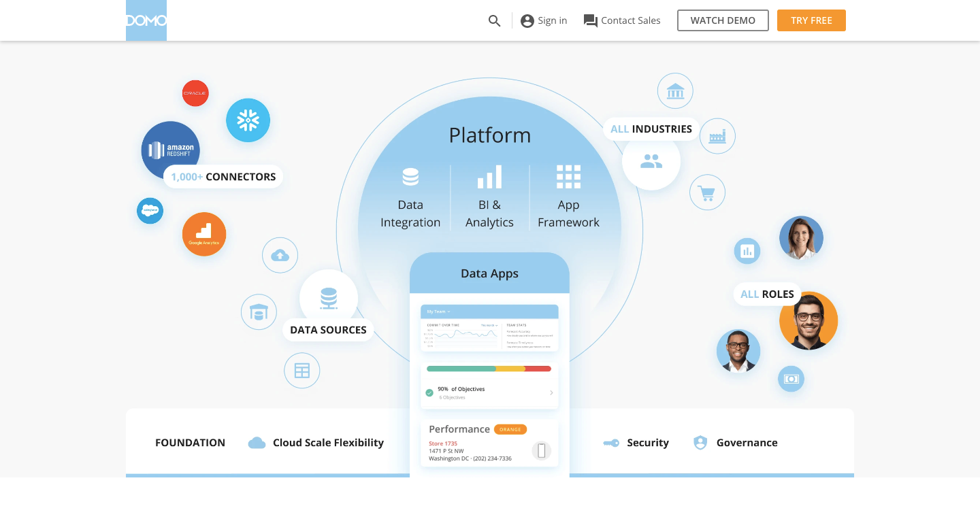
Task: Select the Snowflake connector icon
Action: click(x=248, y=120)
